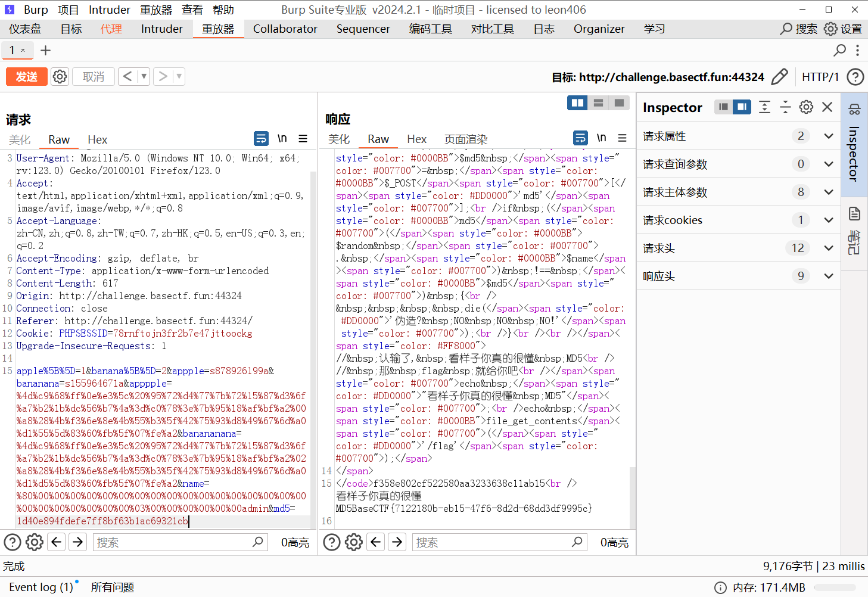Open Event log in the status bar
The height and width of the screenshot is (597, 868).
coord(41,587)
